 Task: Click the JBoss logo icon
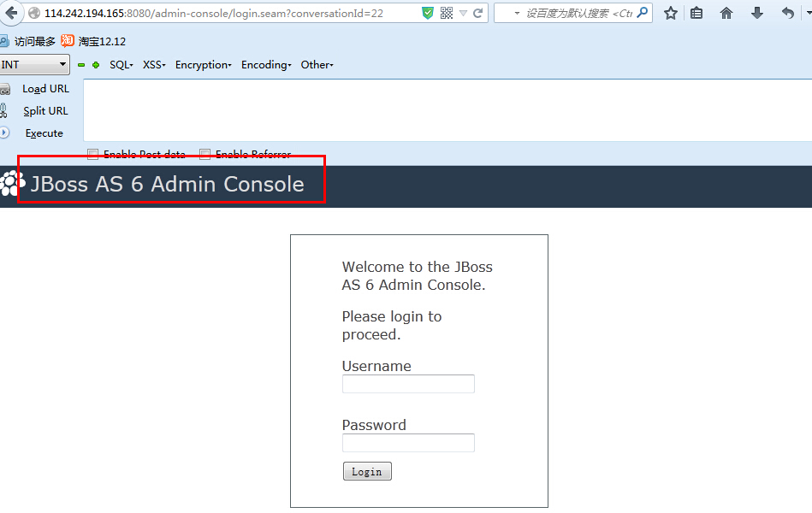(x=13, y=183)
